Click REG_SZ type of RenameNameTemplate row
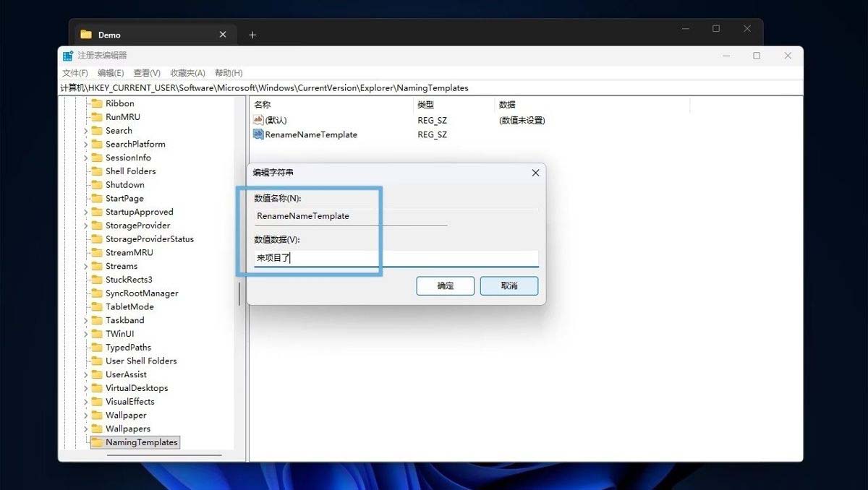 pyautogui.click(x=433, y=134)
